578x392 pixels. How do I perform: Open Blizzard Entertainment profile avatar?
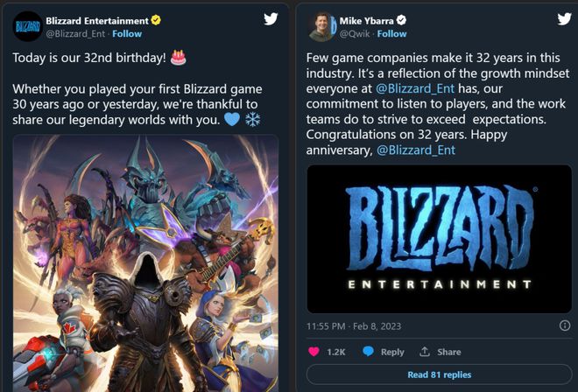(27, 25)
